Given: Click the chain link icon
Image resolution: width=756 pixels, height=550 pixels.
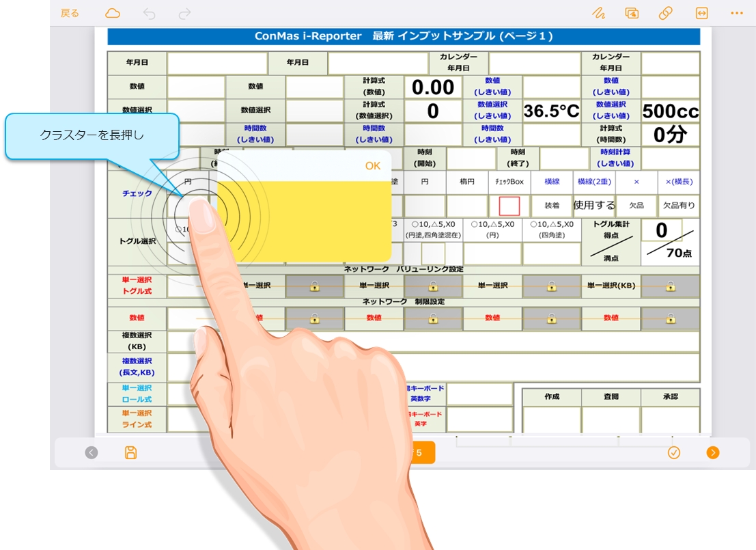Looking at the screenshot, I should point(665,13).
